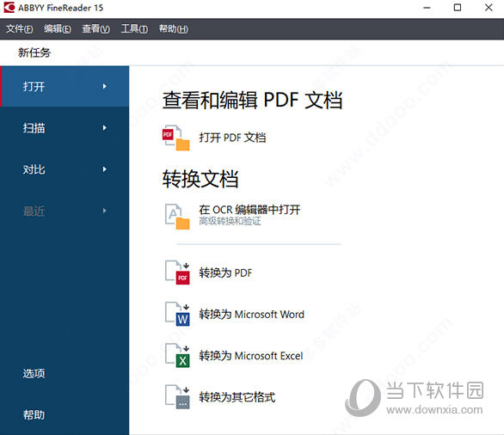Expand the arrow next to 对比
The image size is (504, 435).
105,169
